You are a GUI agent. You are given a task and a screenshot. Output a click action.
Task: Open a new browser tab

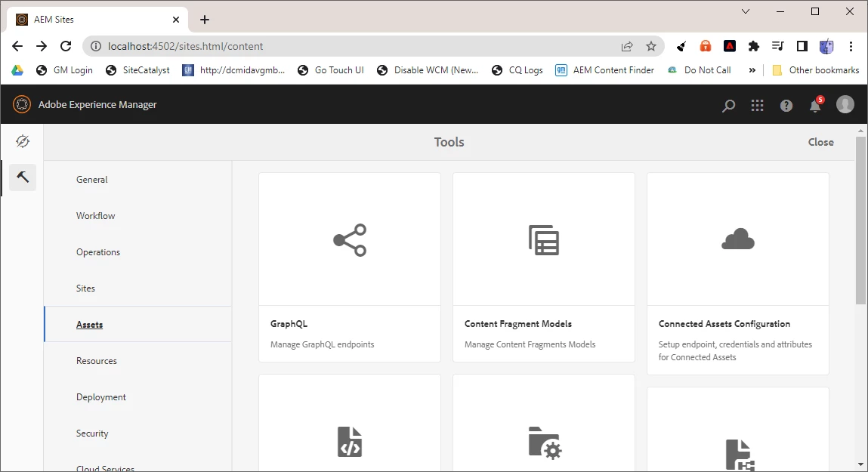[x=204, y=20]
